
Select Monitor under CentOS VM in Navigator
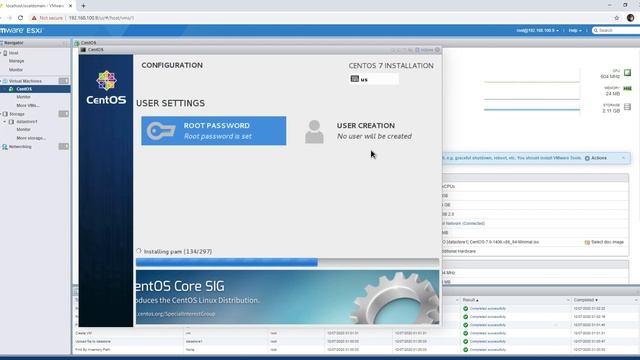click(23, 97)
